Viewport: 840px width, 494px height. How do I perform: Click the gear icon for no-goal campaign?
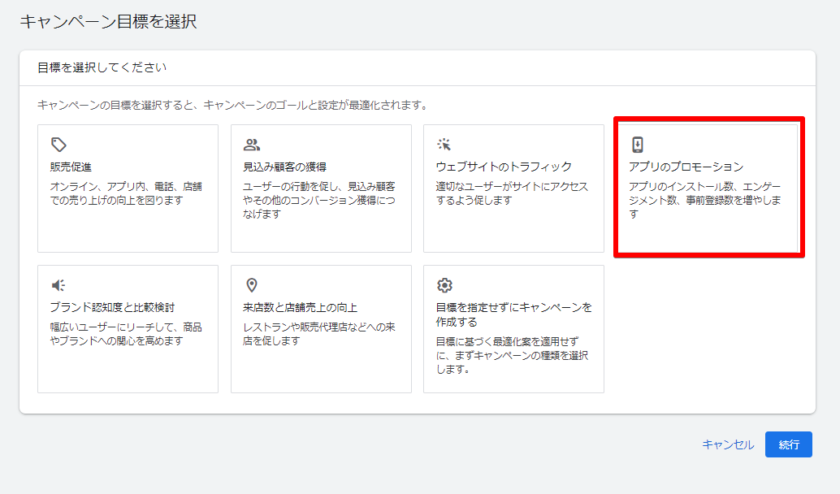point(444,285)
